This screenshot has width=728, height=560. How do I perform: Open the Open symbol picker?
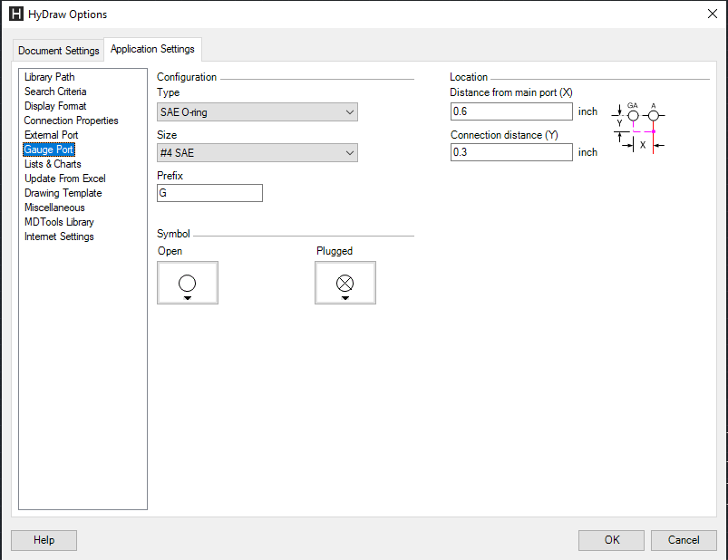click(x=188, y=283)
